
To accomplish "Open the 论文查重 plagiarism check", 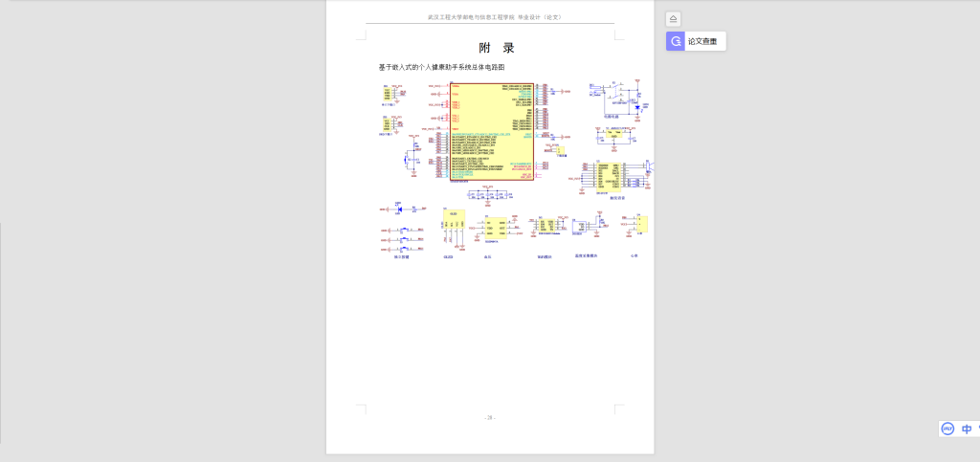I will (x=696, y=41).
